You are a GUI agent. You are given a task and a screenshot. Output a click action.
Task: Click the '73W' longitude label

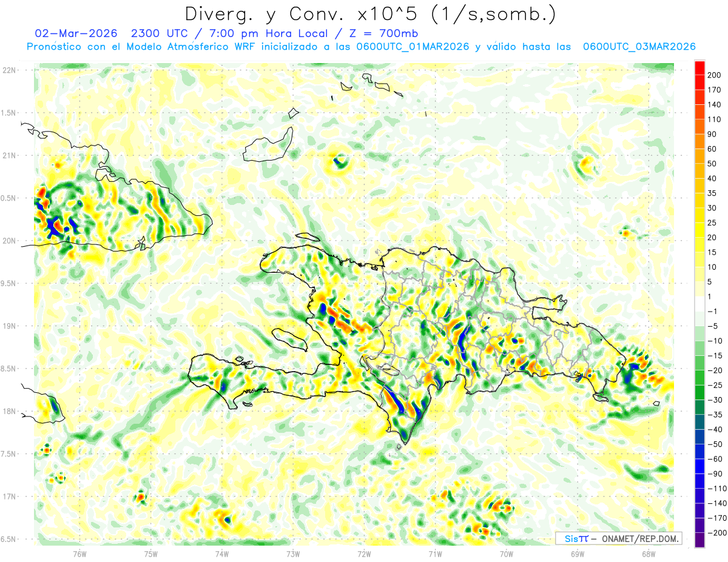coord(293,554)
